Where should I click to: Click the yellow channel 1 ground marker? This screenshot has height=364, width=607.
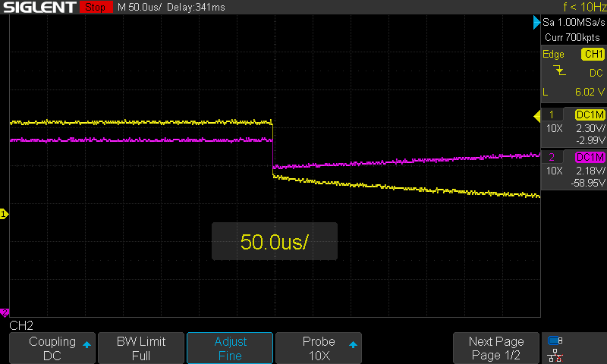4,214
